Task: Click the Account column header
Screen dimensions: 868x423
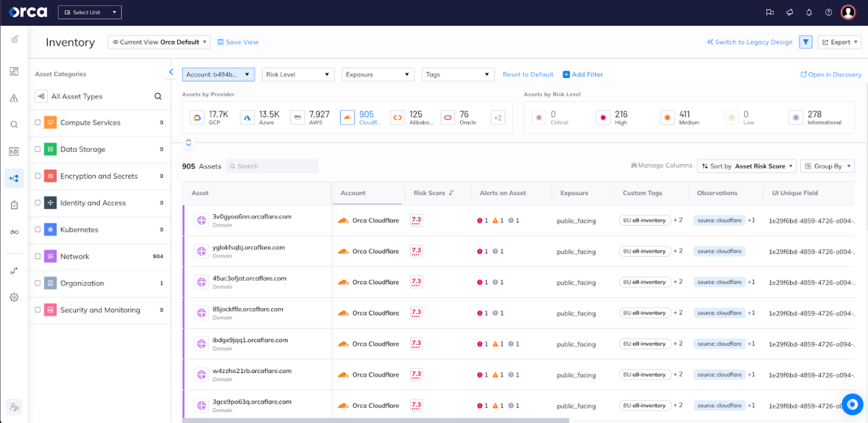Action: point(353,193)
